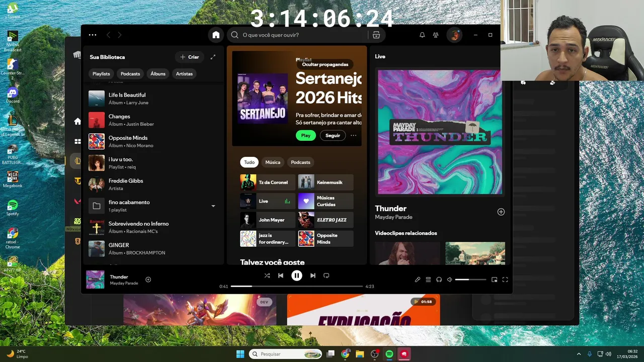Image resolution: width=644 pixels, height=362 pixels.
Task: Open Spotify from the Windows taskbar
Action: (x=389, y=354)
